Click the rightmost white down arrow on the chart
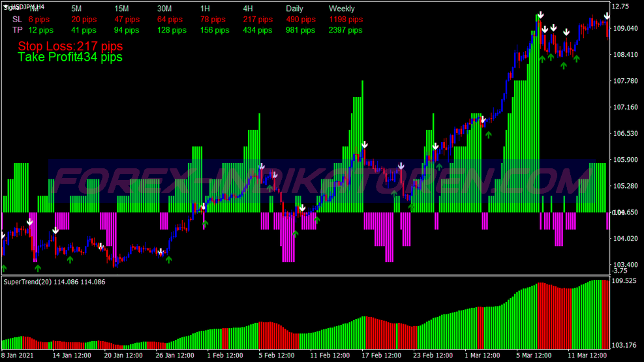Screen dimensions: 644x362 tap(607, 16)
